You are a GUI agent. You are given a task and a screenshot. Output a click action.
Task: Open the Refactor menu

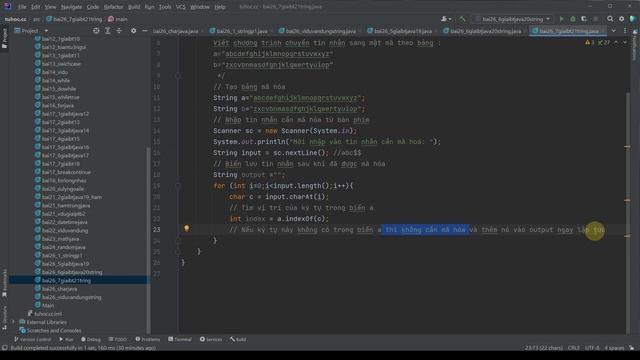(113, 7)
